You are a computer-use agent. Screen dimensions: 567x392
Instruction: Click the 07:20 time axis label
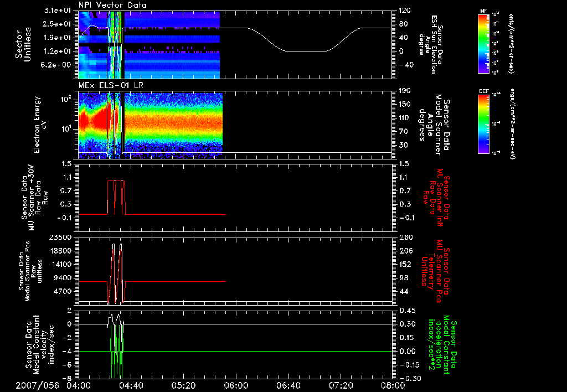[x=341, y=385]
